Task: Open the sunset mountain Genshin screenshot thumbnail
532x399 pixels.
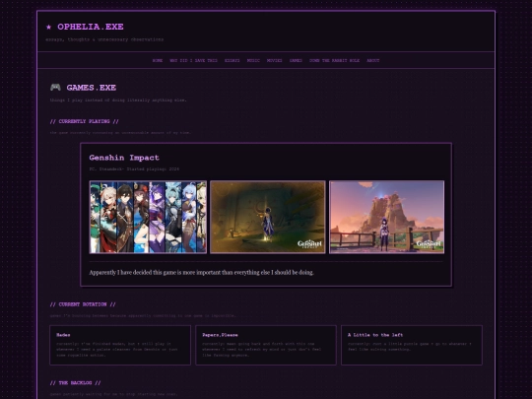Action: coord(387,217)
